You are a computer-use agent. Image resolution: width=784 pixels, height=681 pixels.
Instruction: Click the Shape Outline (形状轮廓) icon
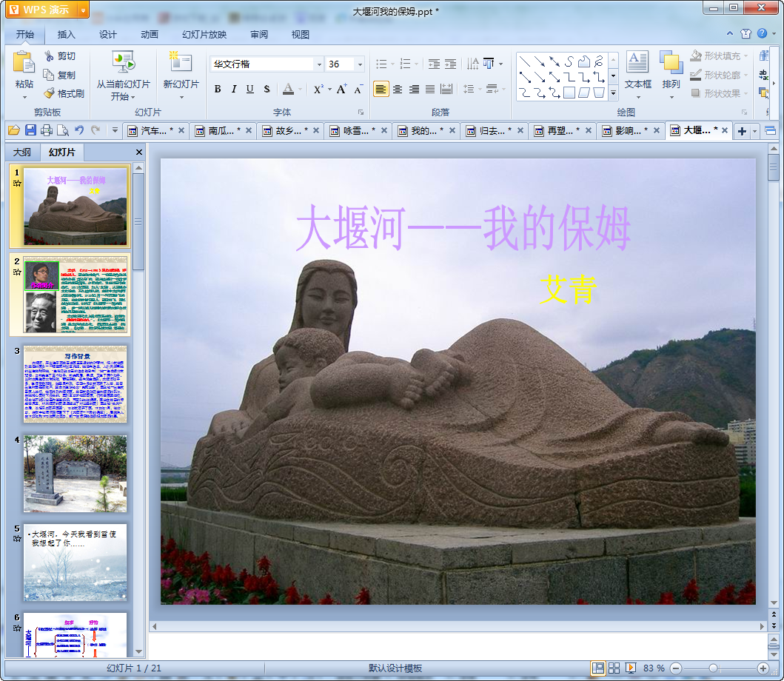(695, 75)
